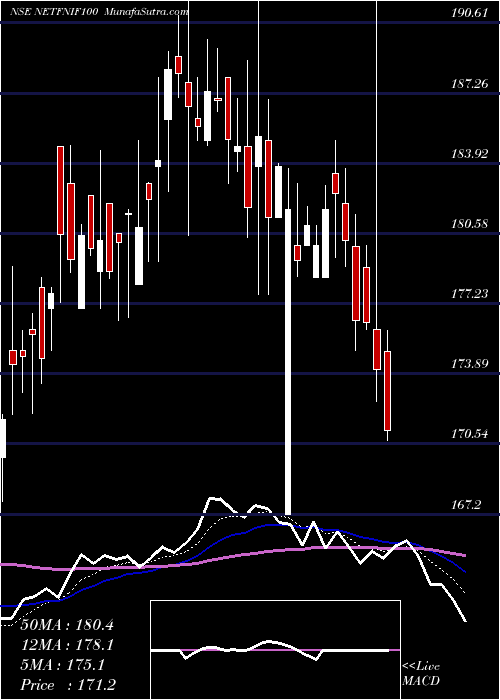Click the tall white candlestick dropping to 167.2
500x700 pixels.
tap(288, 362)
